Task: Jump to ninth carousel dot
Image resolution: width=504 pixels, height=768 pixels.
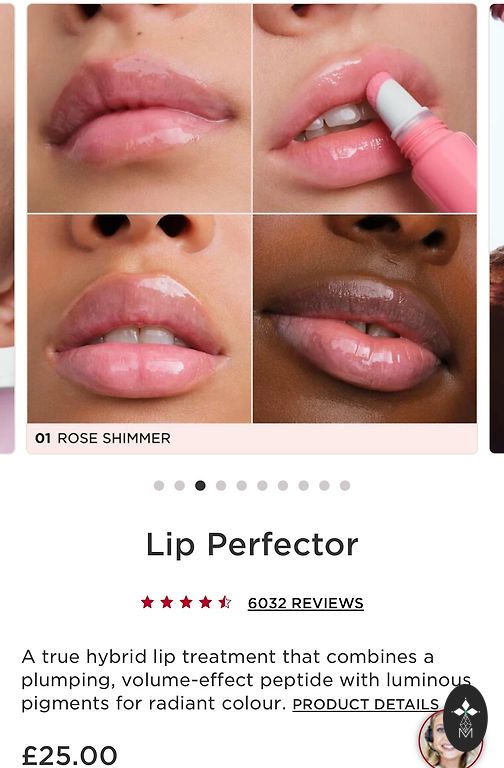Action: tap(324, 485)
